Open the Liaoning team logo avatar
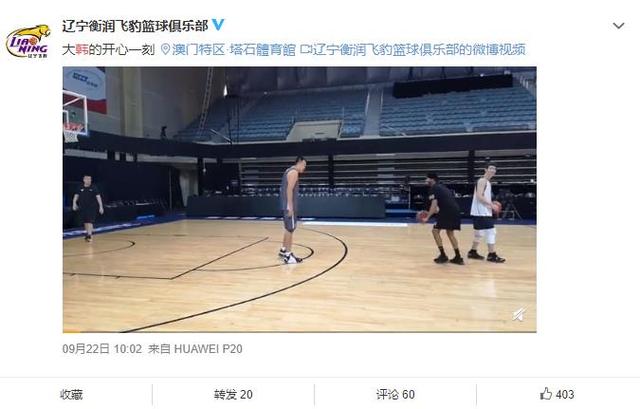 pos(28,42)
